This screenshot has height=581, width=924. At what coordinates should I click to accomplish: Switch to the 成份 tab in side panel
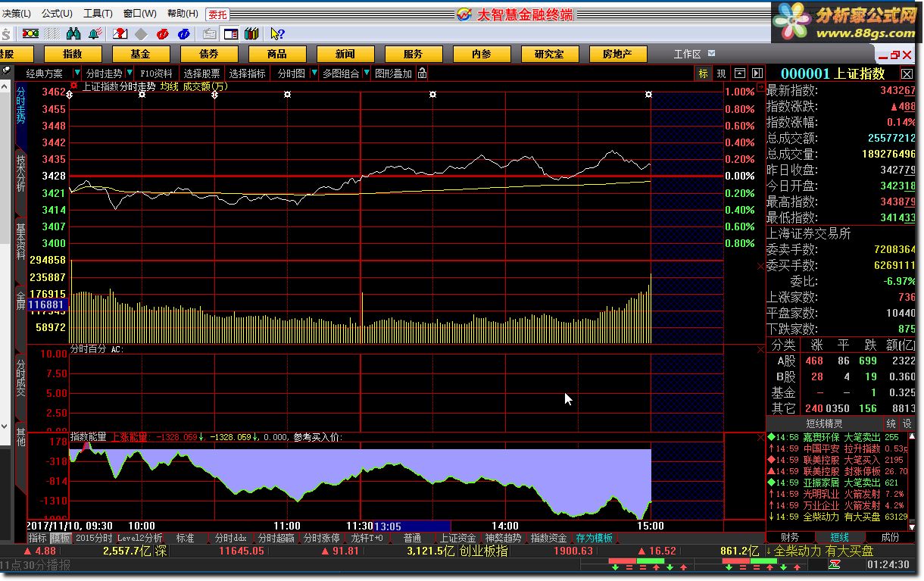[890, 537]
